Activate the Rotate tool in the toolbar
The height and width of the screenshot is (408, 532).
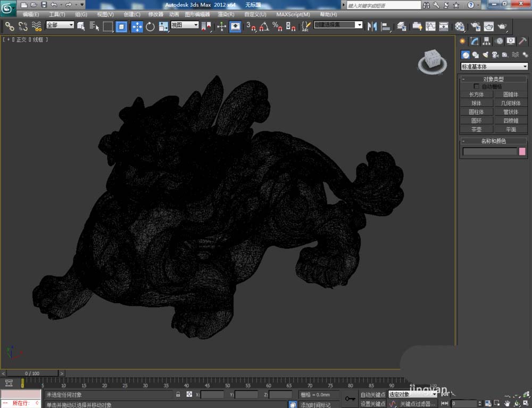[150, 27]
